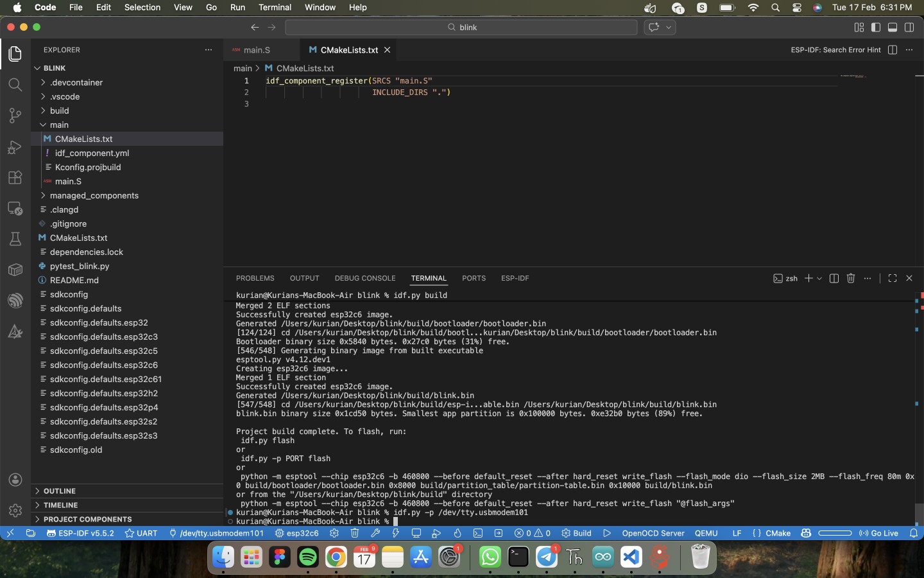This screenshot has height=578, width=924.
Task: Open the Source Control view
Action: coord(15,116)
